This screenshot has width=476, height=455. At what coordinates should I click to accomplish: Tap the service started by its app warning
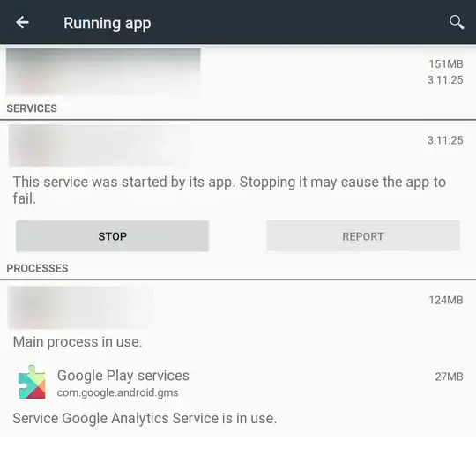pos(229,190)
